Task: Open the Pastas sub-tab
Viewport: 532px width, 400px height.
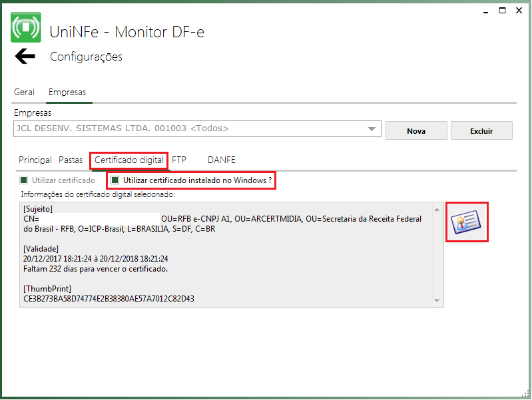Action: pos(71,160)
